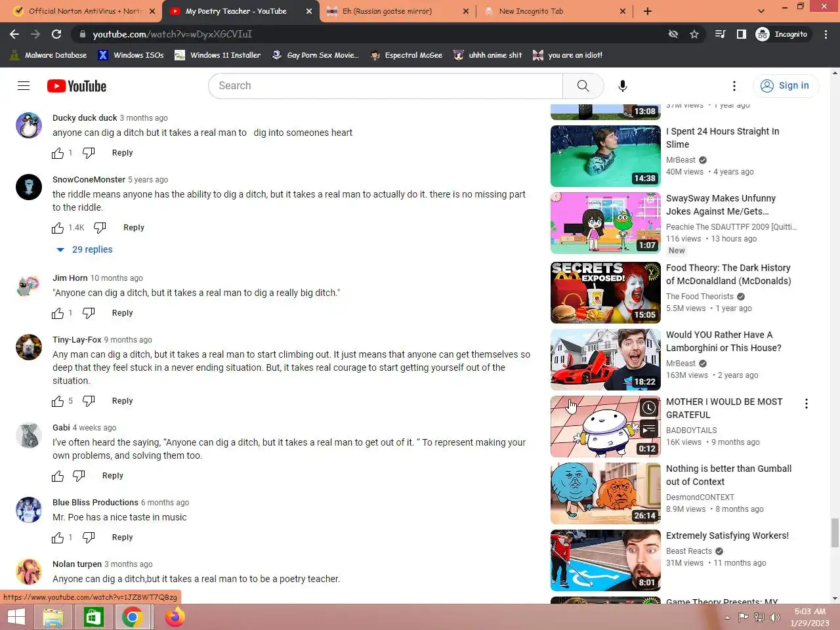The width and height of the screenshot is (840, 630).
Task: Open Firefox from the taskbar
Action: [175, 618]
